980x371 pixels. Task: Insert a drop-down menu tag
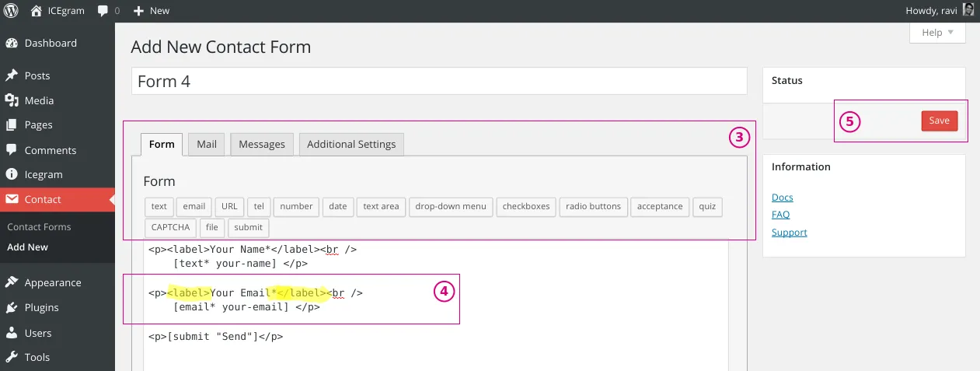click(451, 206)
